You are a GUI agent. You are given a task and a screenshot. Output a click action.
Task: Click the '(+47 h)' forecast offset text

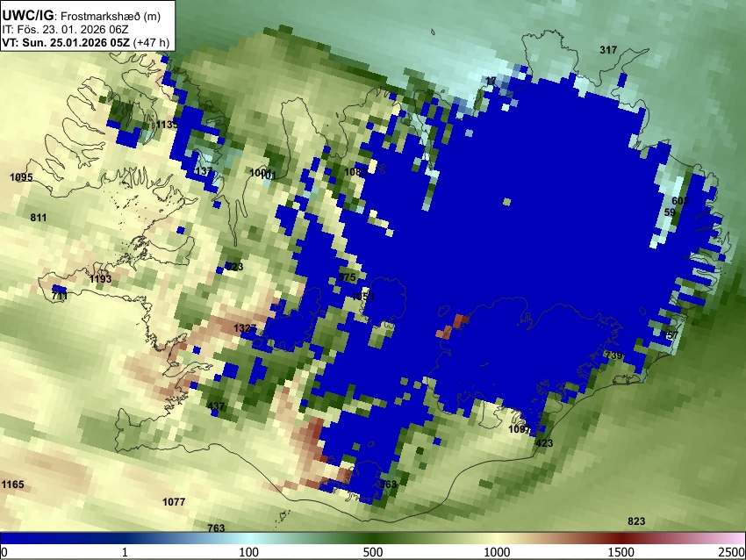pyautogui.click(x=151, y=42)
